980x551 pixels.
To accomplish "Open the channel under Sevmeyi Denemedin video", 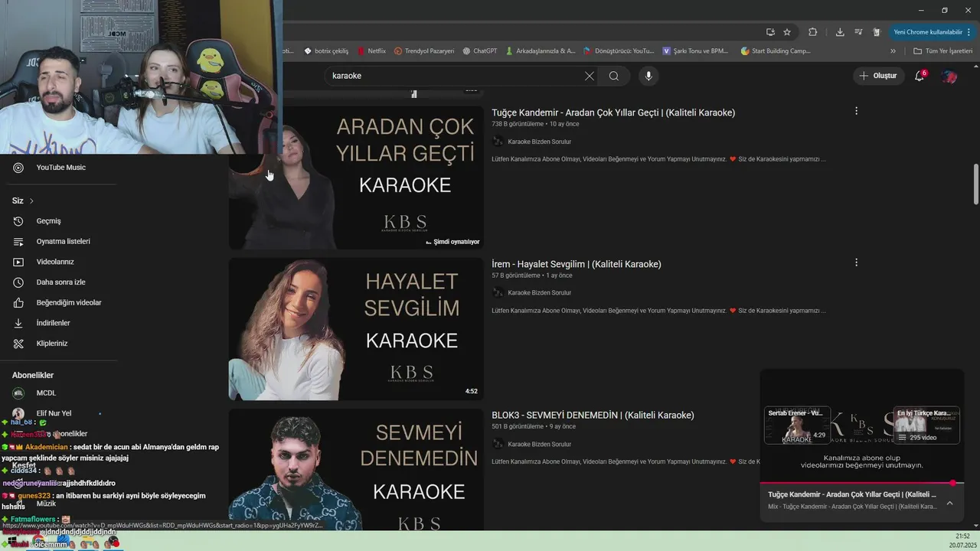I will pyautogui.click(x=539, y=444).
